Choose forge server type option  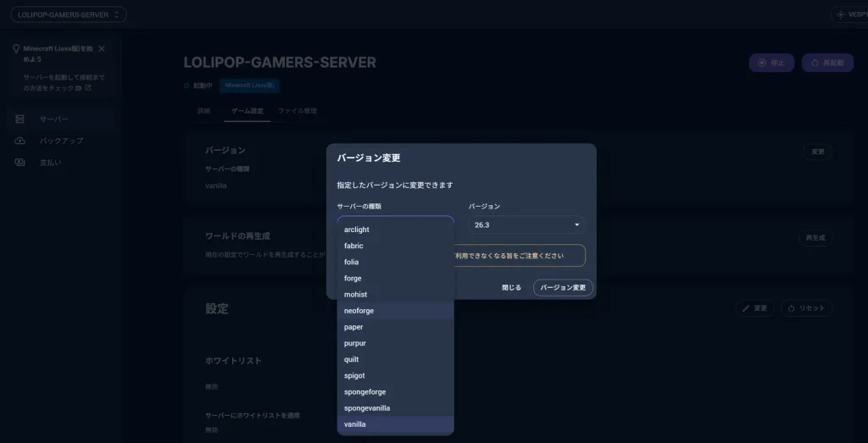coord(395,278)
